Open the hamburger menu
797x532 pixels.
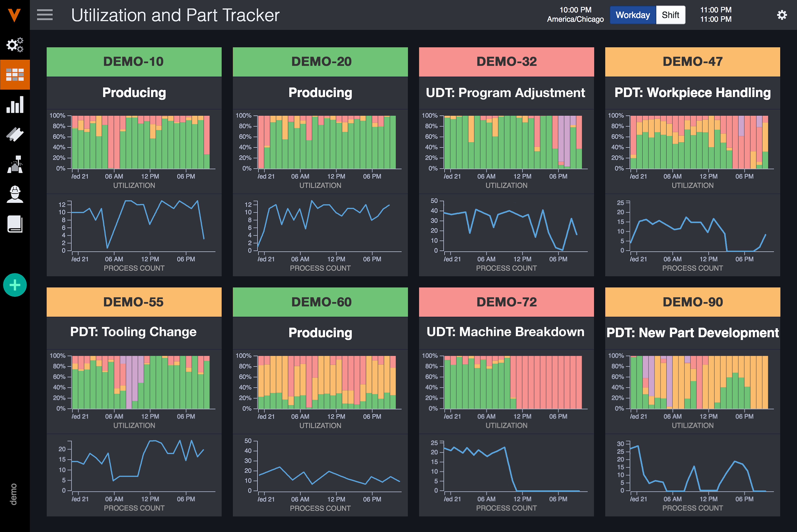[45, 15]
